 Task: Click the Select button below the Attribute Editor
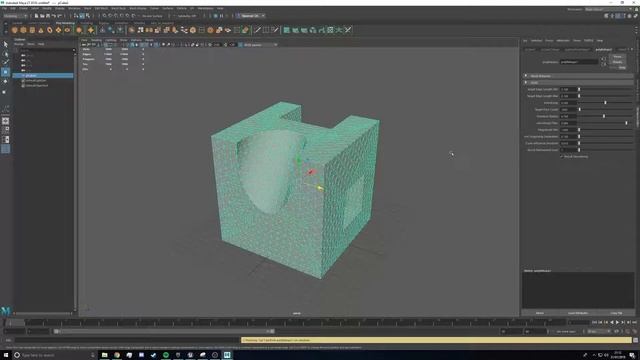(x=540, y=313)
